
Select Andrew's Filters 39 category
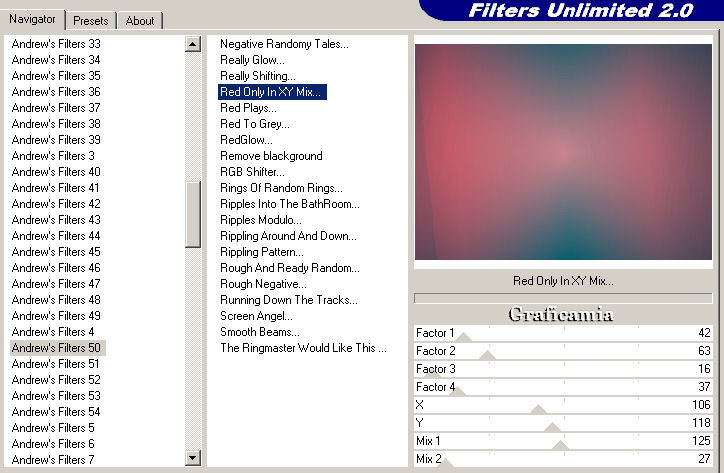[56, 139]
